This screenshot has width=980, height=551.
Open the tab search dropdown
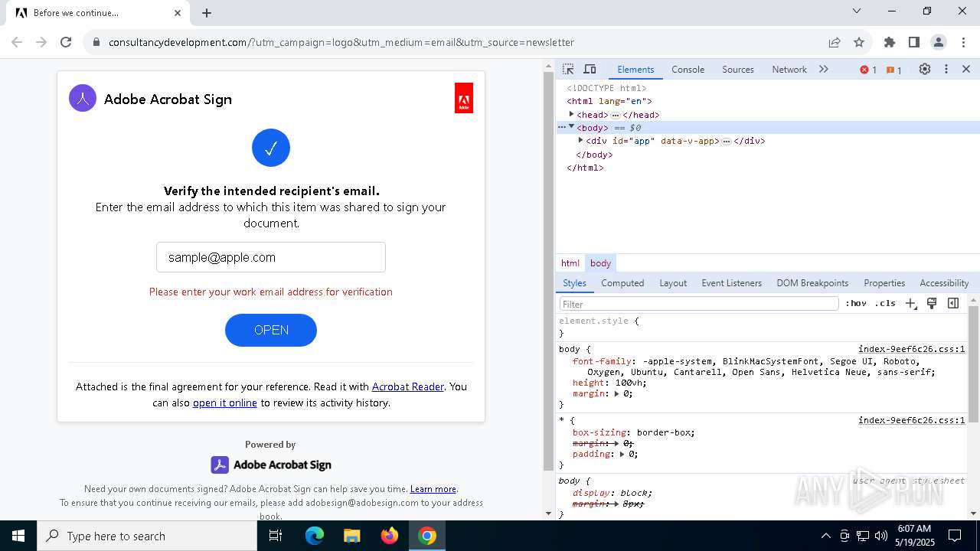(857, 11)
